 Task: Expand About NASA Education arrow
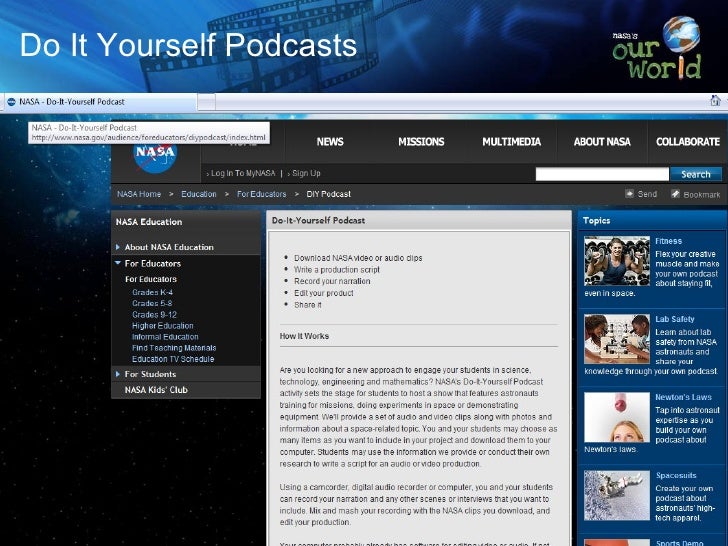coord(118,247)
